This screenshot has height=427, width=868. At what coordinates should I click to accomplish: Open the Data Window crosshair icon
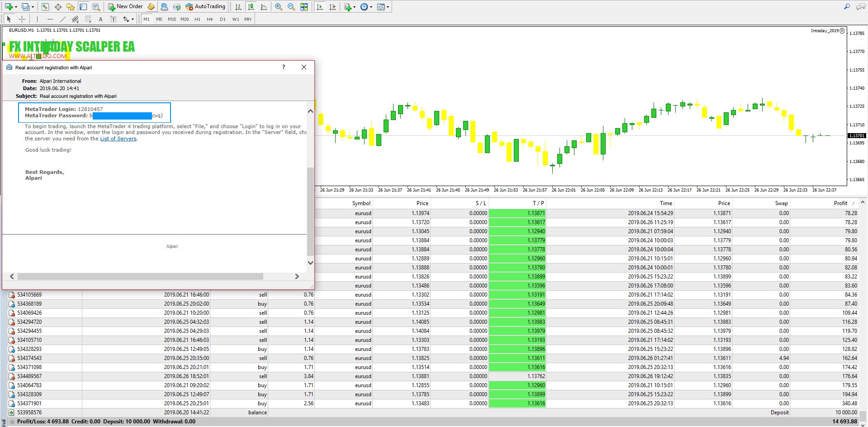click(58, 7)
